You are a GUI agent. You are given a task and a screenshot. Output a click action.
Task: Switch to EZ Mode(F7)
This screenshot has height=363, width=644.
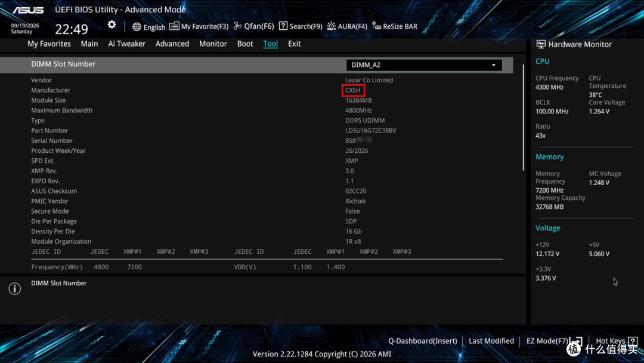(x=547, y=341)
